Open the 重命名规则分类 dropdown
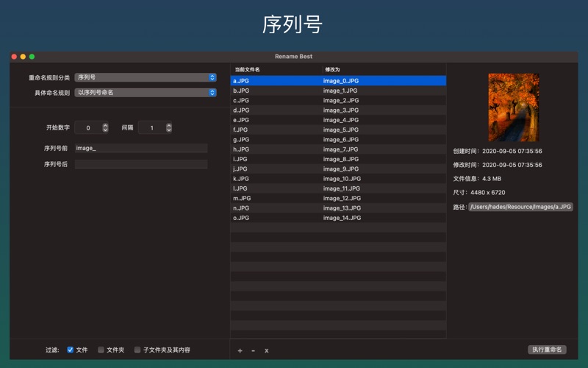This screenshot has height=368, width=588. click(x=146, y=77)
